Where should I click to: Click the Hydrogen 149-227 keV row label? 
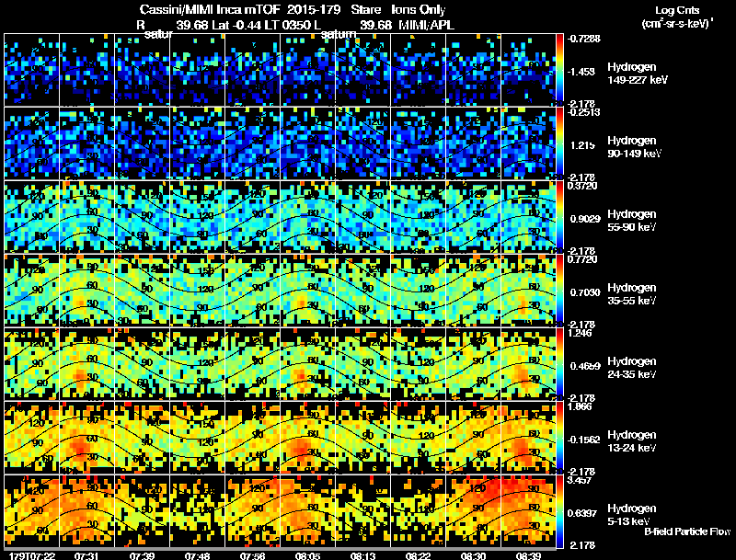(x=637, y=74)
